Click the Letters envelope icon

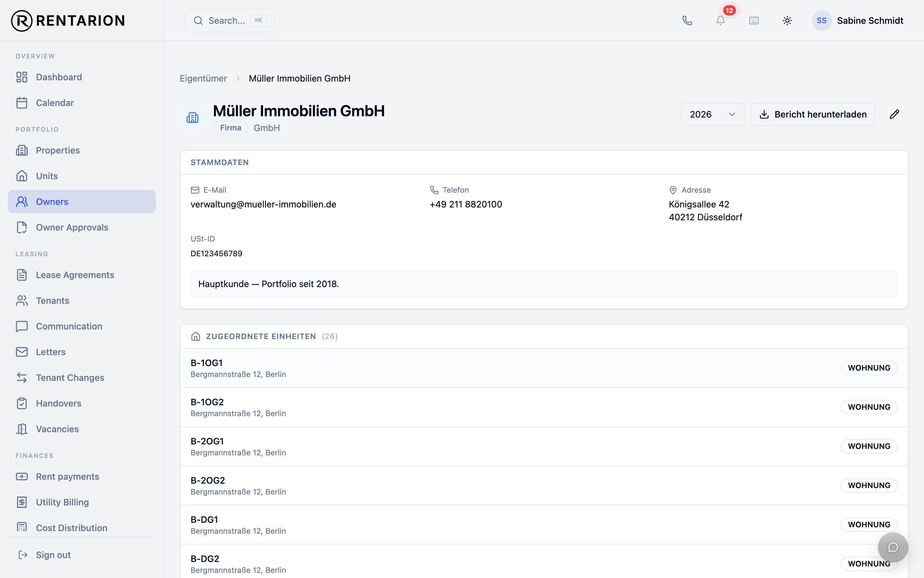click(x=22, y=352)
